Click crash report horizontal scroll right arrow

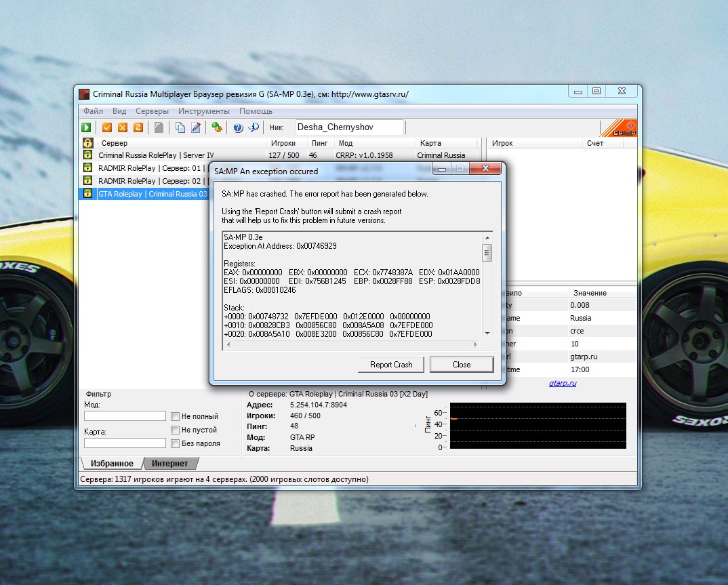tap(475, 344)
